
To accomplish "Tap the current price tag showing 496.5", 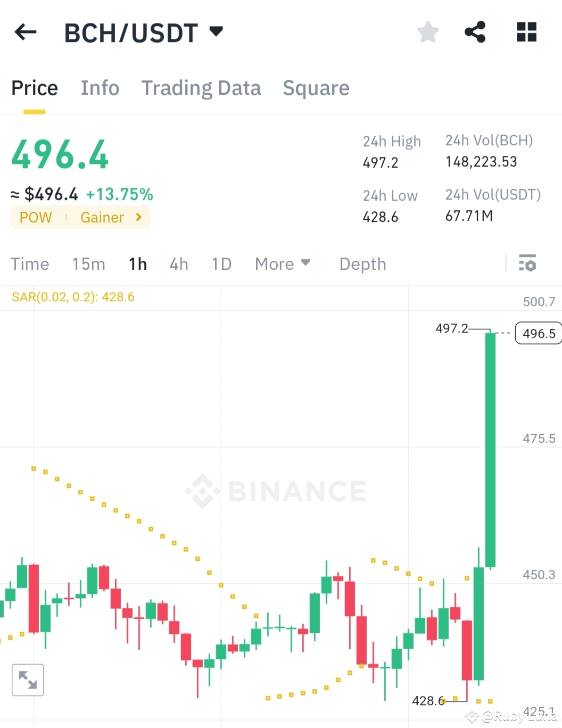I will pyautogui.click(x=538, y=333).
